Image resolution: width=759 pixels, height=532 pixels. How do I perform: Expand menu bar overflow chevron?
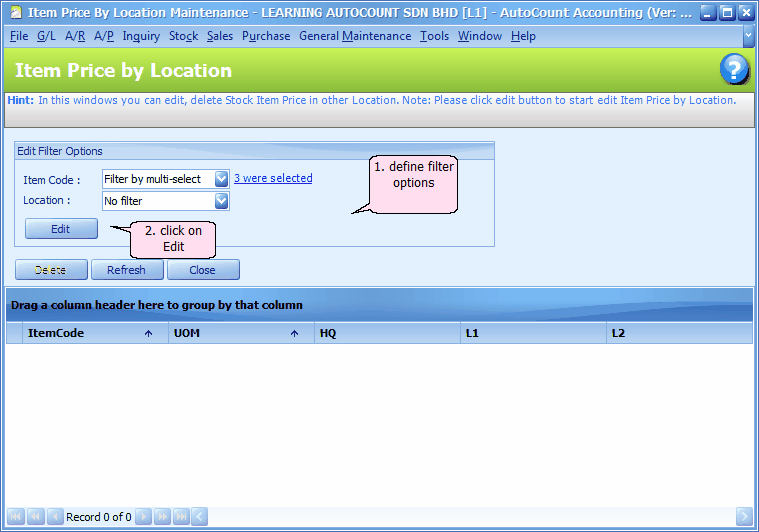748,36
